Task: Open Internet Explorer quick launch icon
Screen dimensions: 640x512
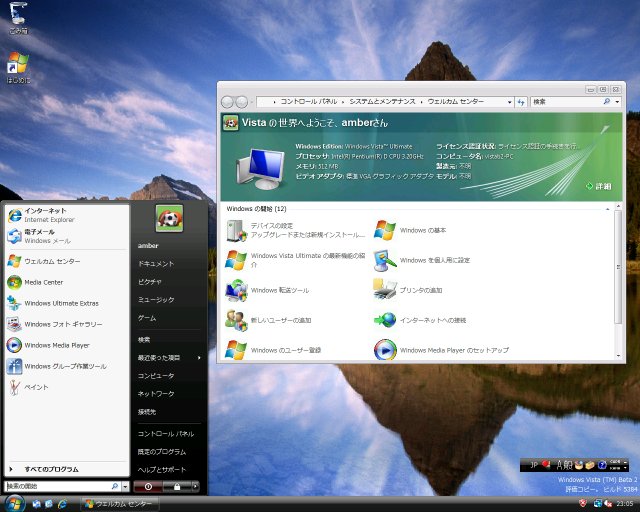Action: [x=62, y=504]
